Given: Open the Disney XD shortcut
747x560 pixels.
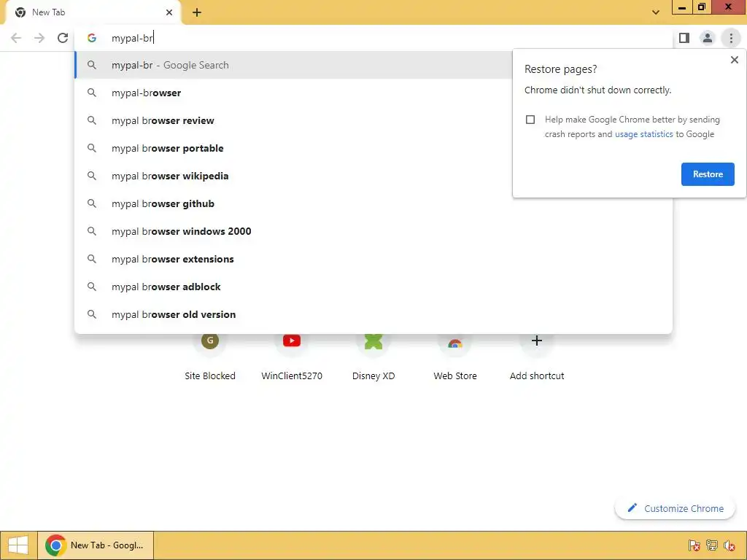Looking at the screenshot, I should [x=373, y=357].
